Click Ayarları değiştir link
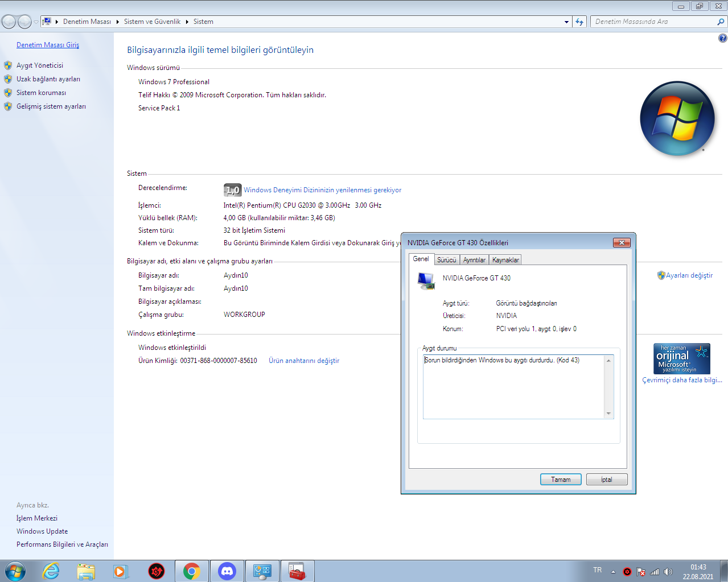728x582 pixels. (x=689, y=275)
